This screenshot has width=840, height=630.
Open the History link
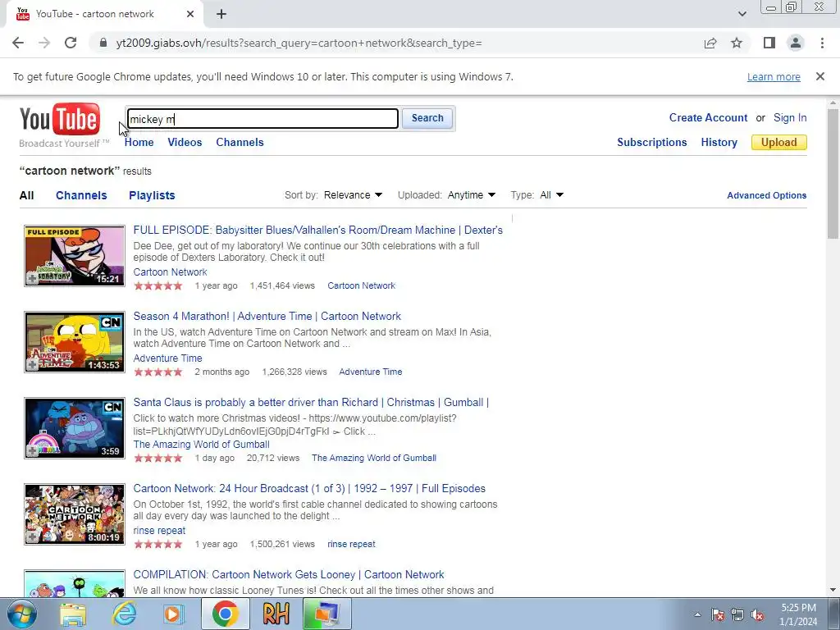[719, 142]
